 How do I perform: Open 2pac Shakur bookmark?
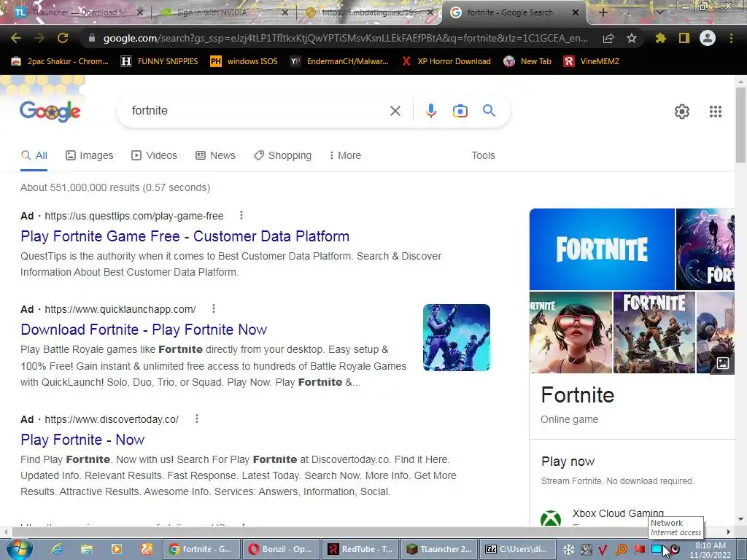point(60,61)
